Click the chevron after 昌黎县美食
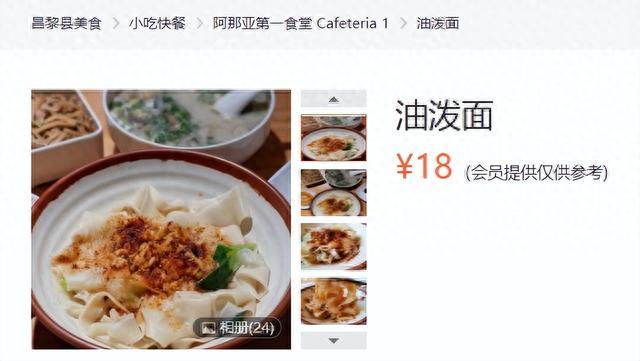This screenshot has height=361, width=640. (x=116, y=23)
